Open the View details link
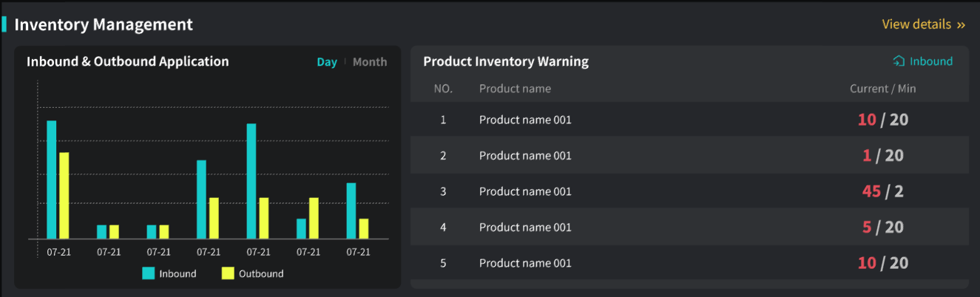 916,24
